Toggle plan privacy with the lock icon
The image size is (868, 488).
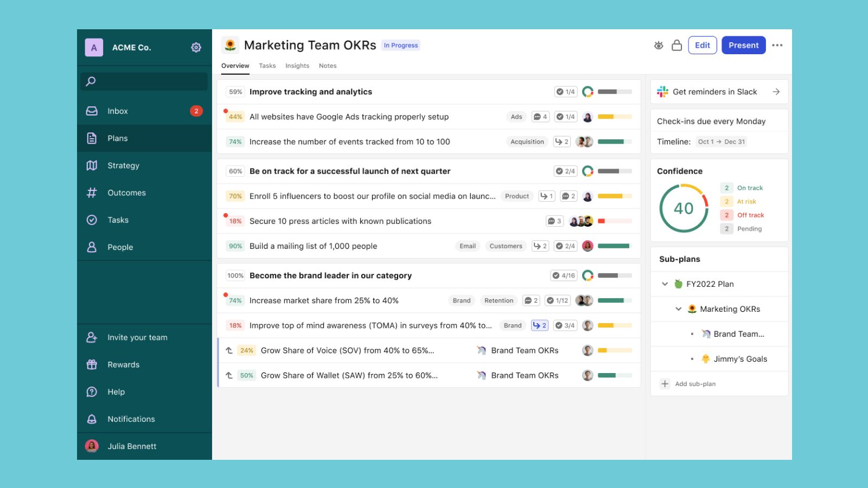coord(676,45)
